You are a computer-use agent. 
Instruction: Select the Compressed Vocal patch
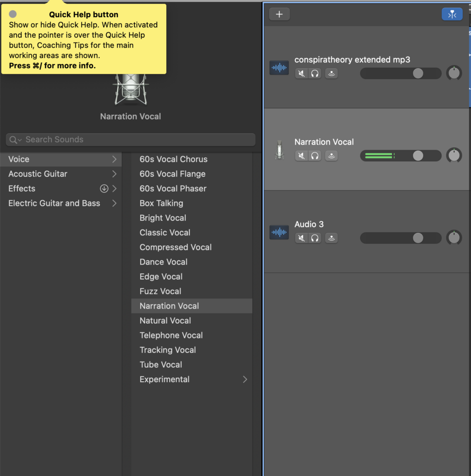click(192, 247)
